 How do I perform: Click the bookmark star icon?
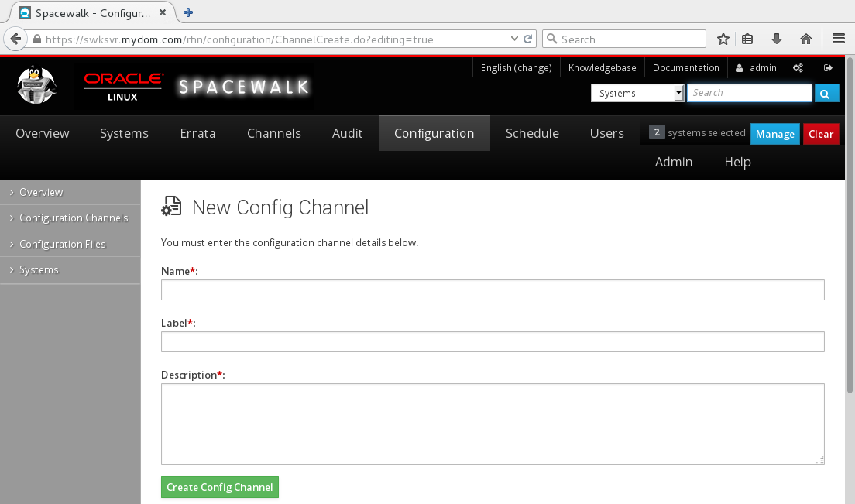(x=723, y=39)
